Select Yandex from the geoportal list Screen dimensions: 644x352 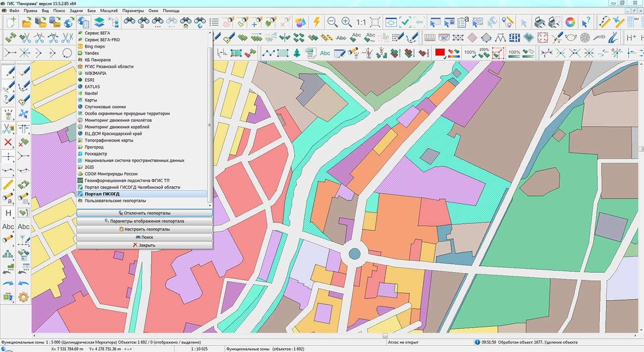(92, 53)
